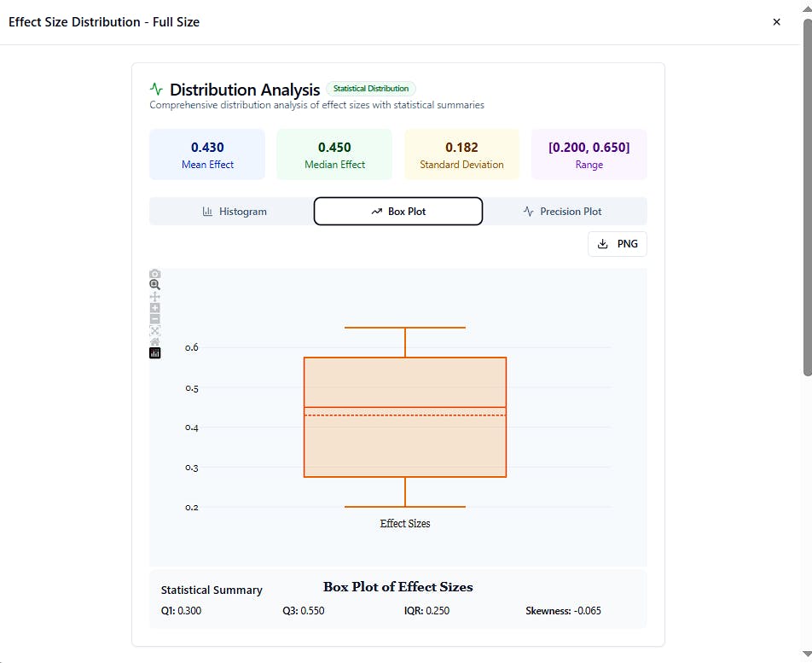Select the Pan cross-arrows tool
812x663 pixels.
pyautogui.click(x=155, y=296)
